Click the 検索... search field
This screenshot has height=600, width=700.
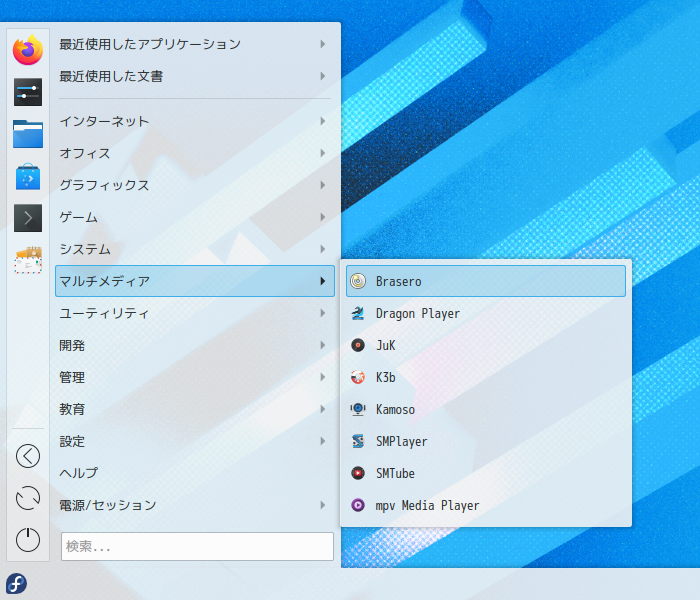197,546
